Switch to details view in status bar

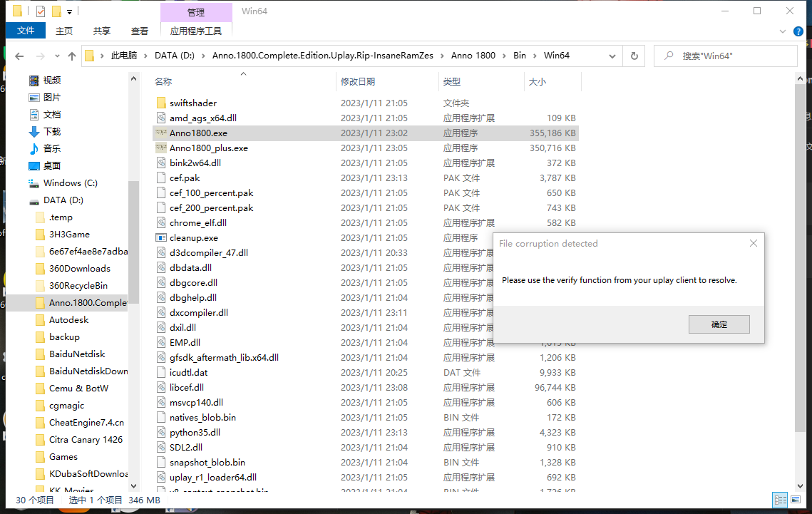(x=781, y=500)
